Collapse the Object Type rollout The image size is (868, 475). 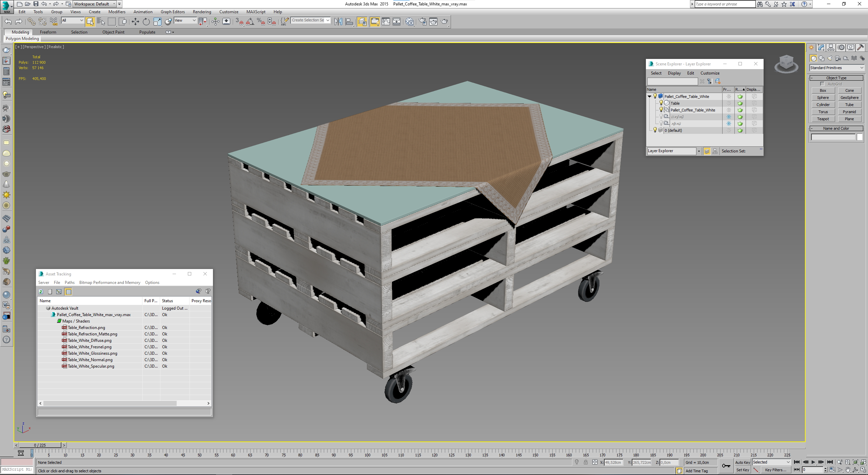(x=836, y=78)
